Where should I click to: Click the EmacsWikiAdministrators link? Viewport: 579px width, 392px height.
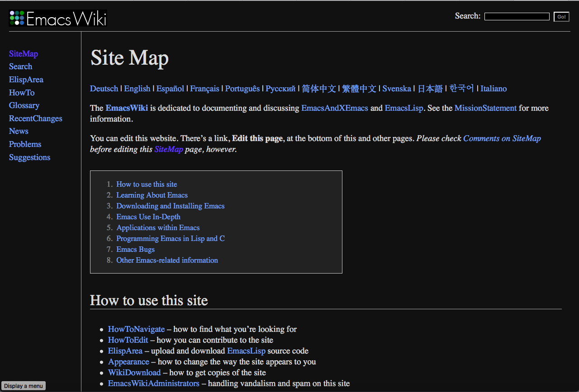pos(153,383)
